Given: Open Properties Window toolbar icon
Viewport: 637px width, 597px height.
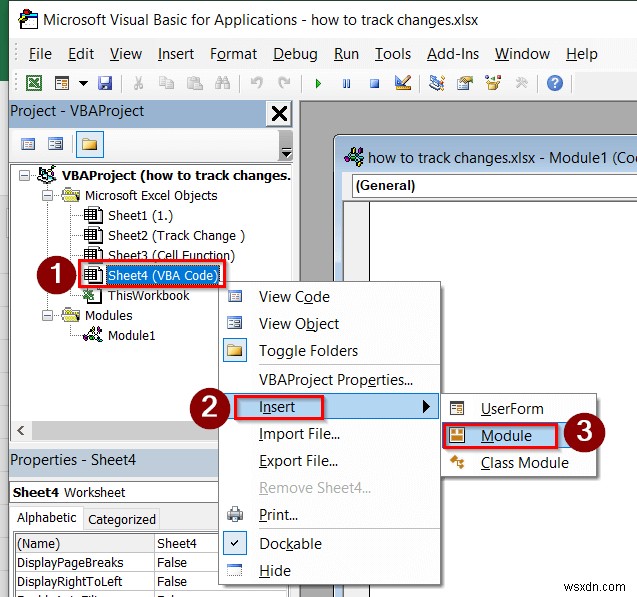Looking at the screenshot, I should (x=465, y=83).
